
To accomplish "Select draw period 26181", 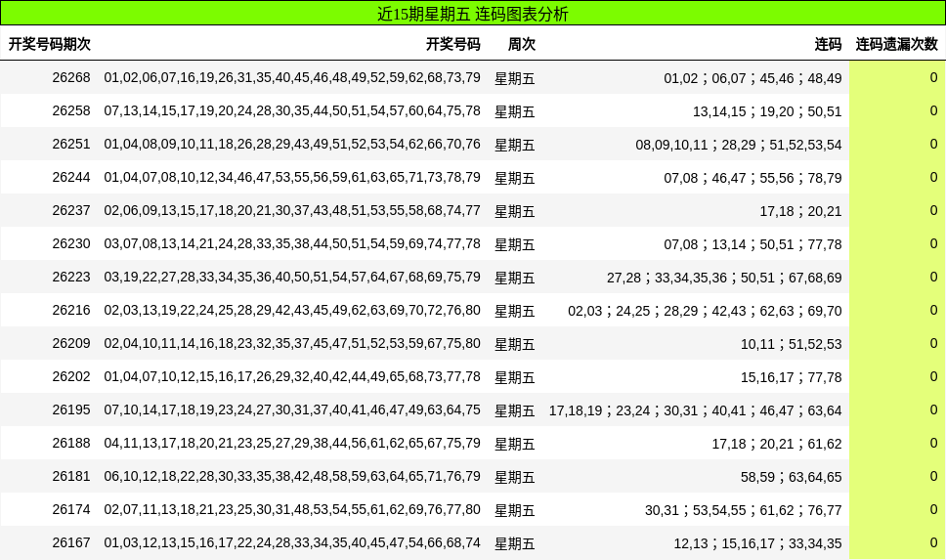I will [x=71, y=476].
